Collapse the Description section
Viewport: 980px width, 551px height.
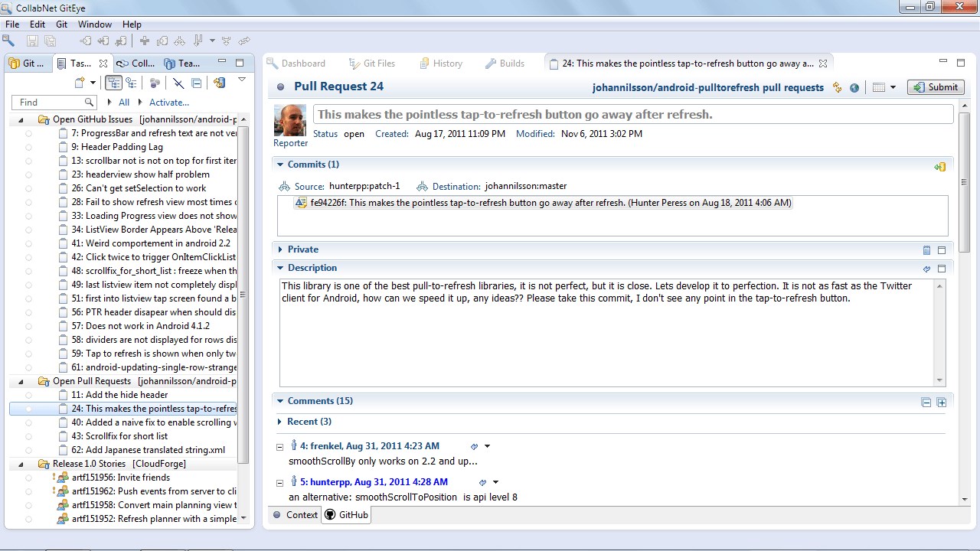281,268
